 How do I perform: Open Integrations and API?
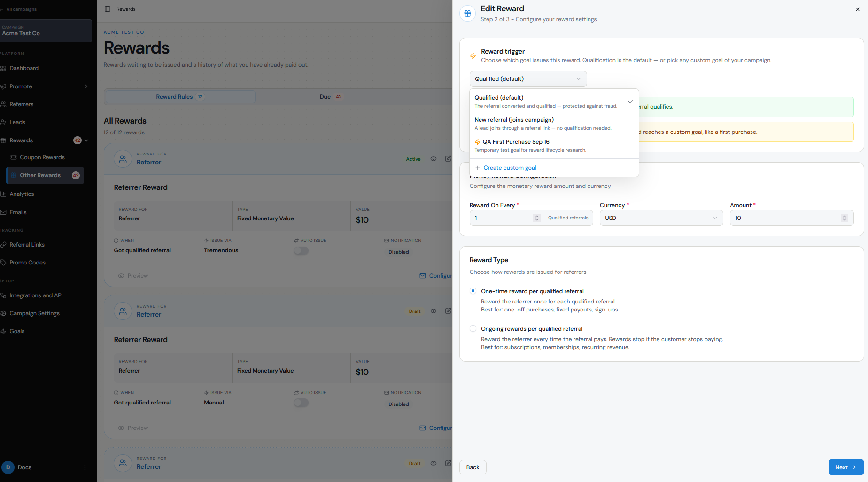pyautogui.click(x=36, y=295)
